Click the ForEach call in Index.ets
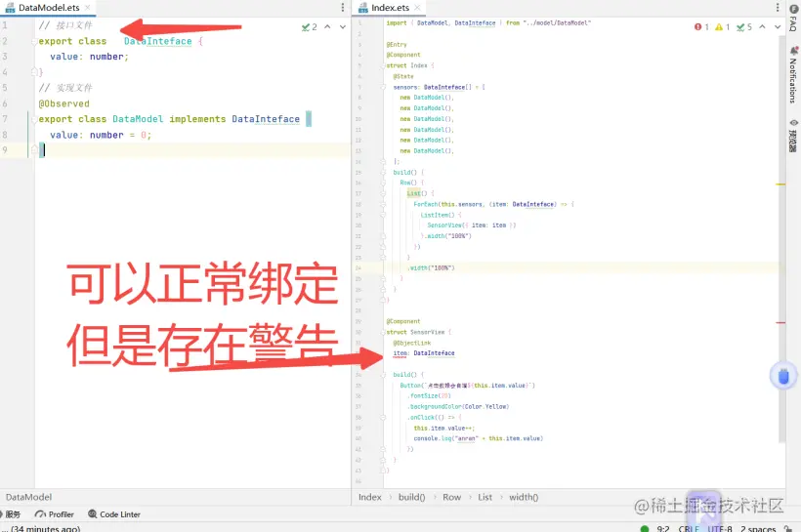 [424, 204]
